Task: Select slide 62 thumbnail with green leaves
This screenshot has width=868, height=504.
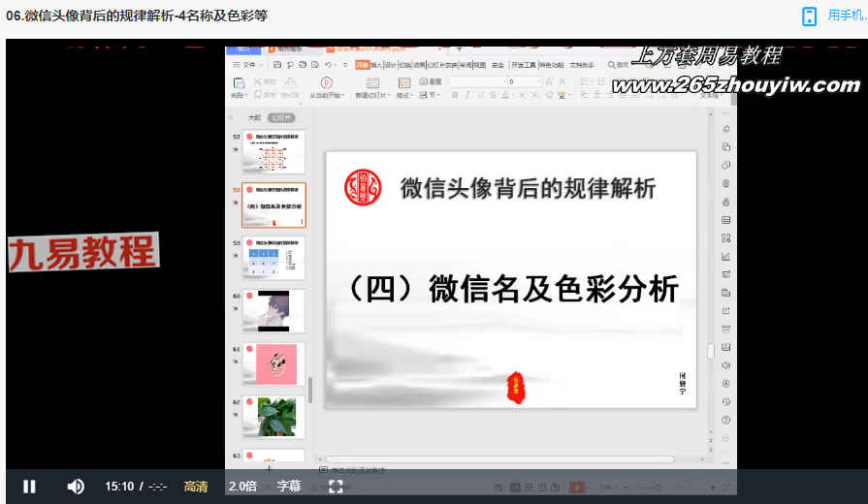Action: pyautogui.click(x=273, y=417)
